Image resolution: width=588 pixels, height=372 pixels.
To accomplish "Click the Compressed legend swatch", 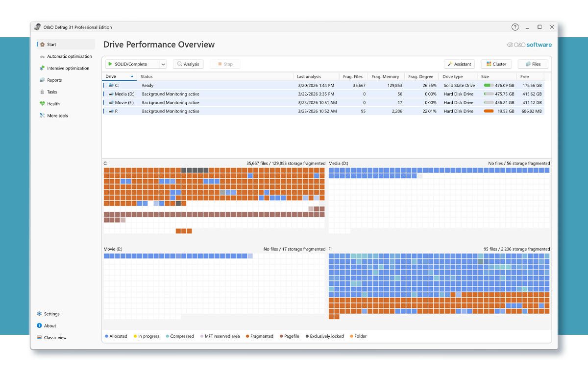I will [x=168, y=336].
